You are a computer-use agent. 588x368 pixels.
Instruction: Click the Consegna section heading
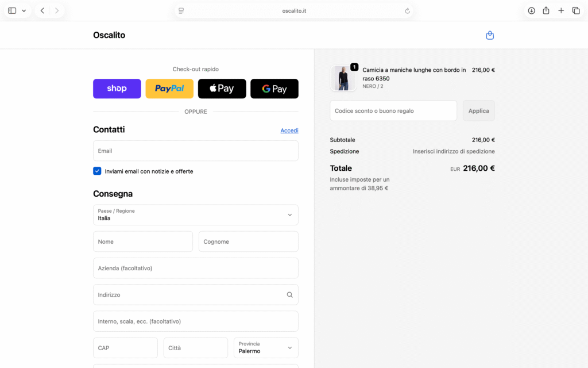[x=113, y=194]
